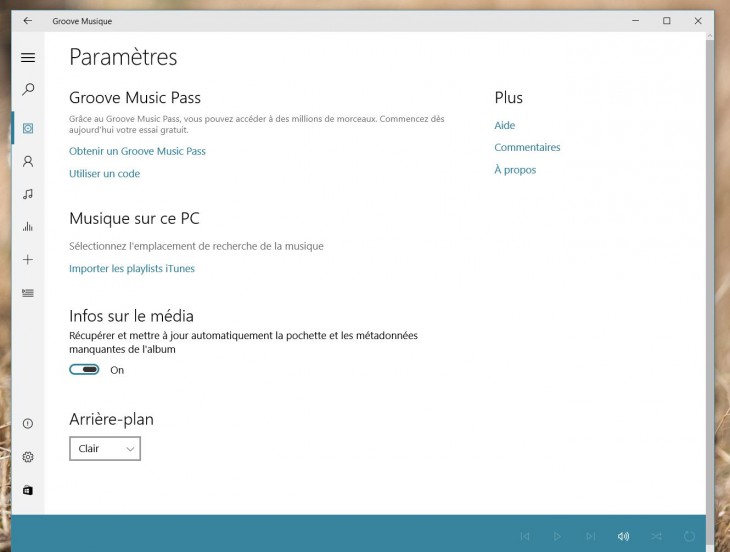Click the Paramètres page heading
The image size is (730, 552).
(x=123, y=57)
